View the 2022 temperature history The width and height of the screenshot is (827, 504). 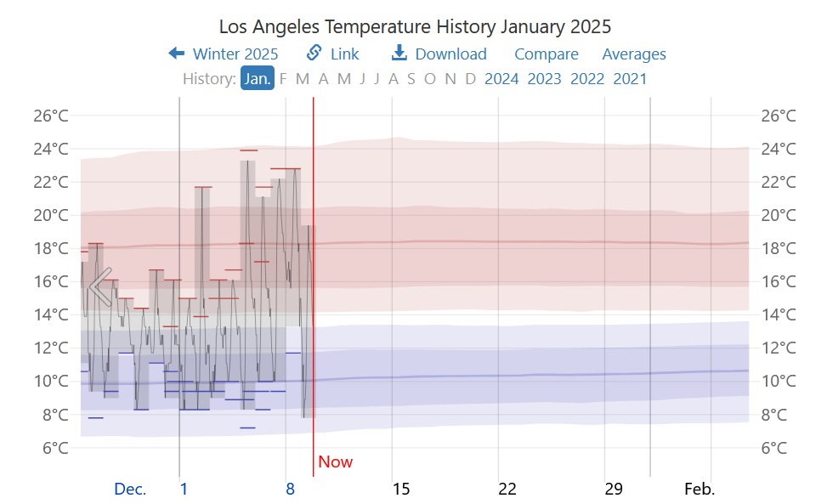[x=587, y=79]
